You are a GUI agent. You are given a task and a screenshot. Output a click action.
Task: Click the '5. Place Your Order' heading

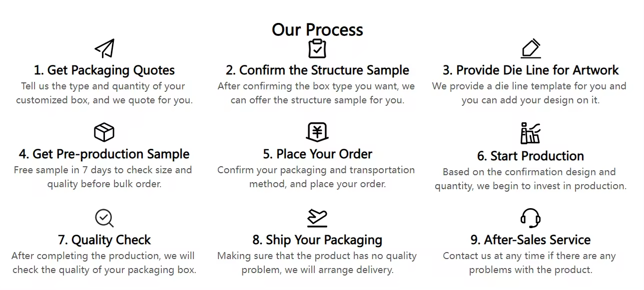coord(317,154)
